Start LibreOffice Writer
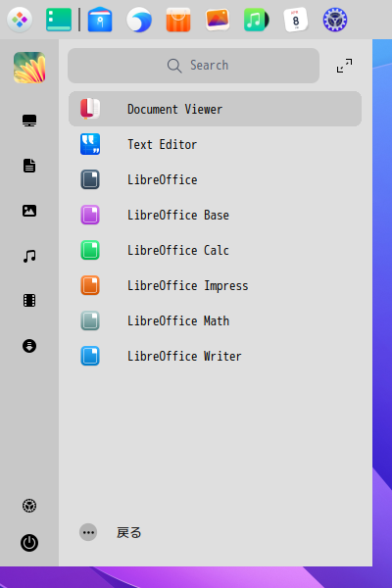This screenshot has width=392, height=588. [215, 356]
